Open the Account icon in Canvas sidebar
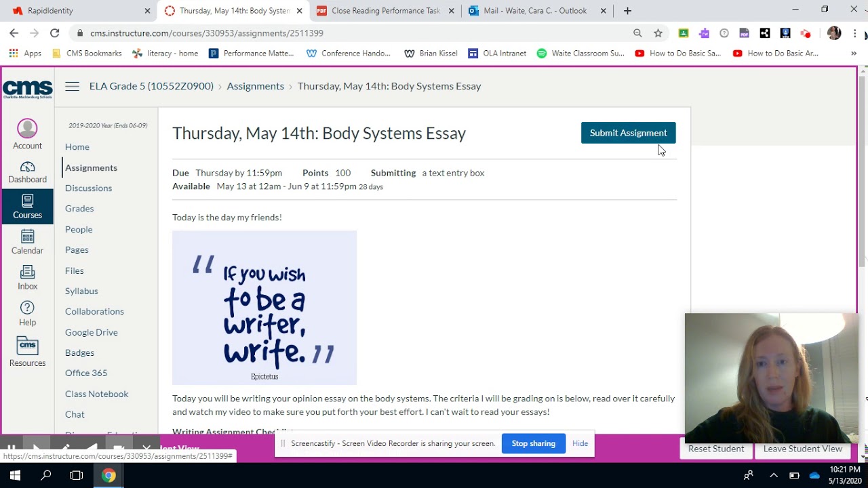Screen dimensions: 868x488 [27, 135]
